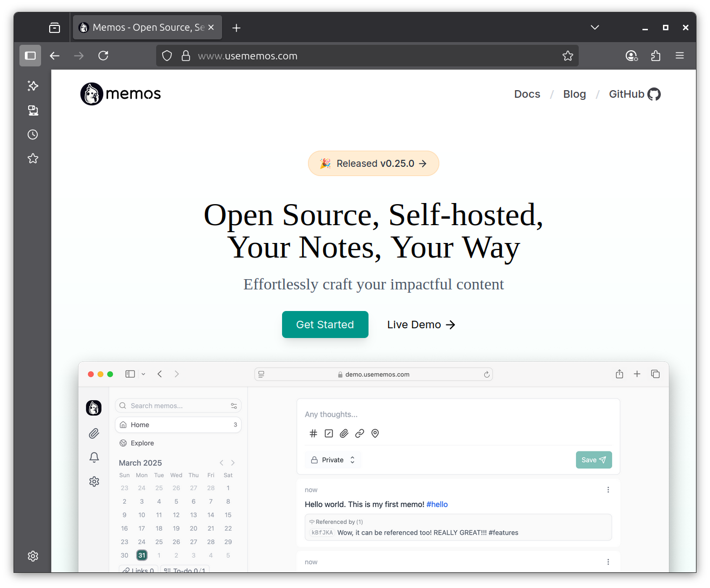Viewport: 710px width, 588px height.
Task: Go to next month in calendar
Action: tap(233, 463)
